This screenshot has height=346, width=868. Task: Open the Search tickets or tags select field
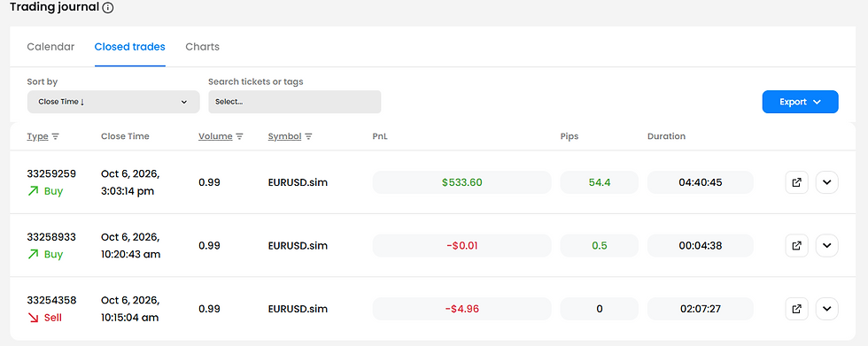pyautogui.click(x=294, y=102)
